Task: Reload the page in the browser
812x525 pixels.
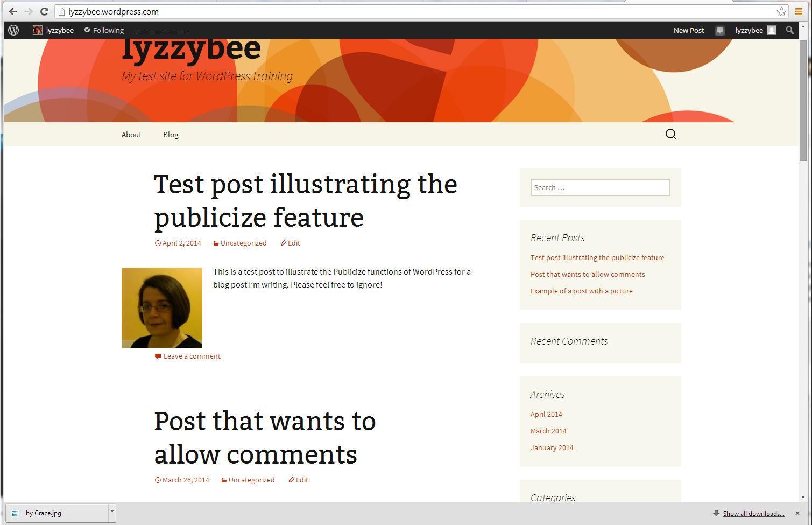Action: point(45,11)
